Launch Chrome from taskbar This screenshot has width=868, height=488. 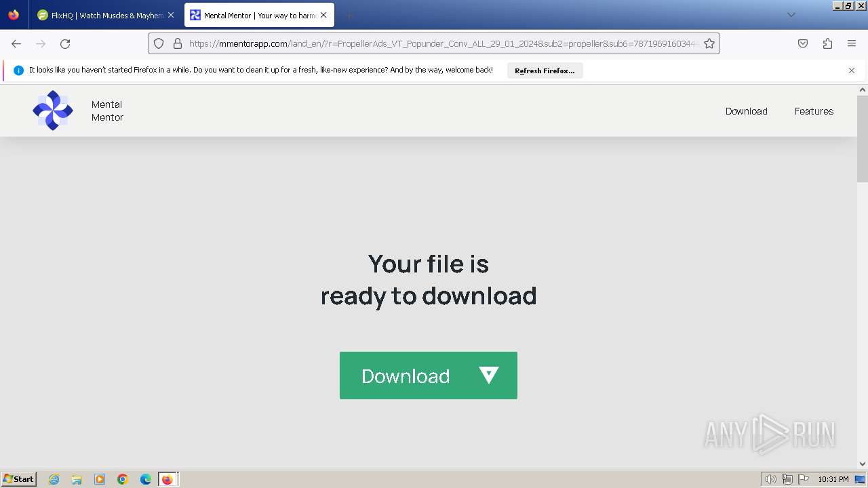tap(123, 479)
